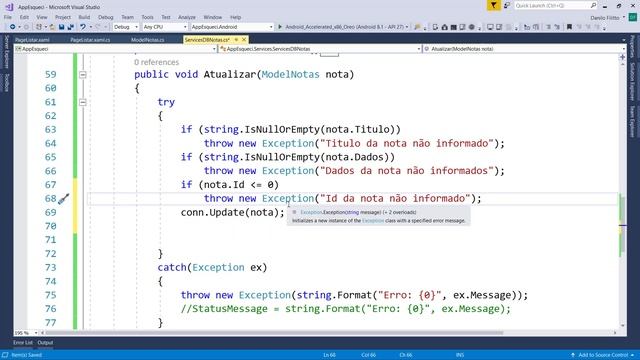Screen dimensions: 640x360
Task: Open the Edit menu
Action: click(24, 17)
